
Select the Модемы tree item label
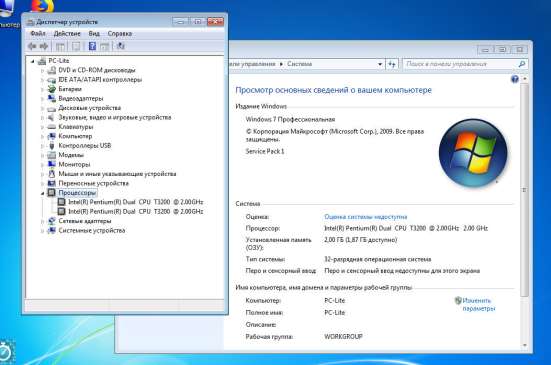click(x=71, y=155)
